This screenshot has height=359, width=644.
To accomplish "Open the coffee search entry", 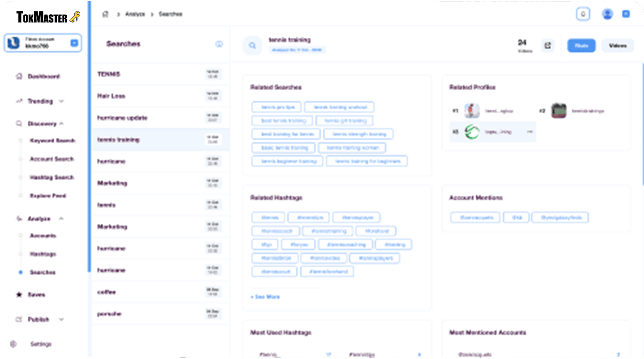I will coord(160,292).
